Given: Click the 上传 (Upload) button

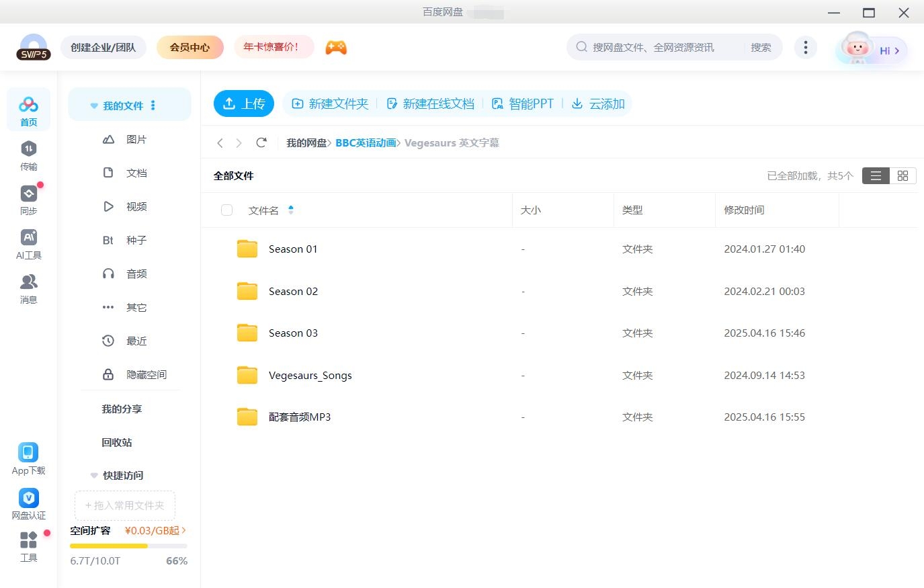Looking at the screenshot, I should [x=244, y=103].
